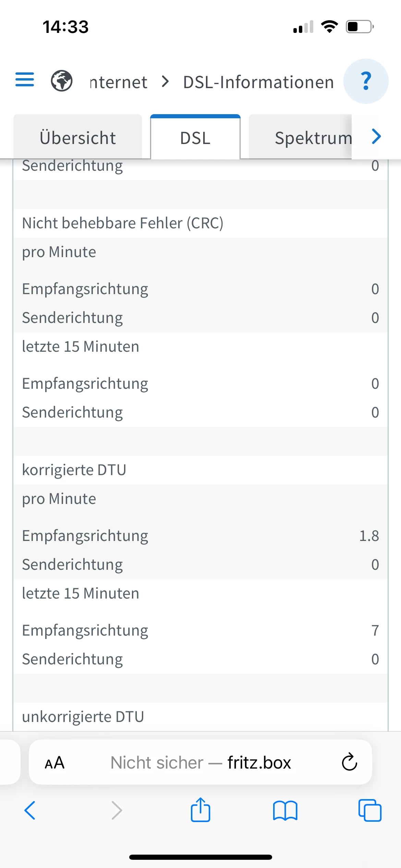Tap the Nicht behebbare Fehler (CRC) heading
Image resolution: width=401 pixels, height=868 pixels.
point(123,223)
